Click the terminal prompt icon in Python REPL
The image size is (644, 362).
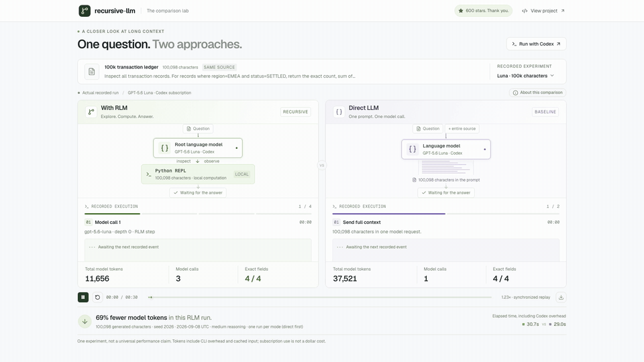(x=149, y=174)
